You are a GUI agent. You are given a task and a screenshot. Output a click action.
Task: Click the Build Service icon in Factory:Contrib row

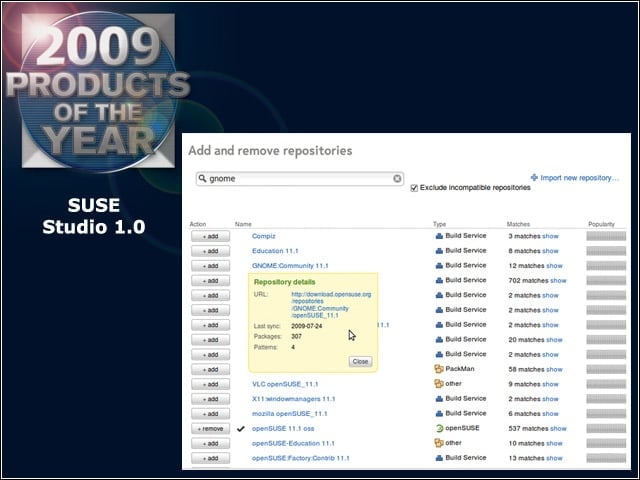439,458
